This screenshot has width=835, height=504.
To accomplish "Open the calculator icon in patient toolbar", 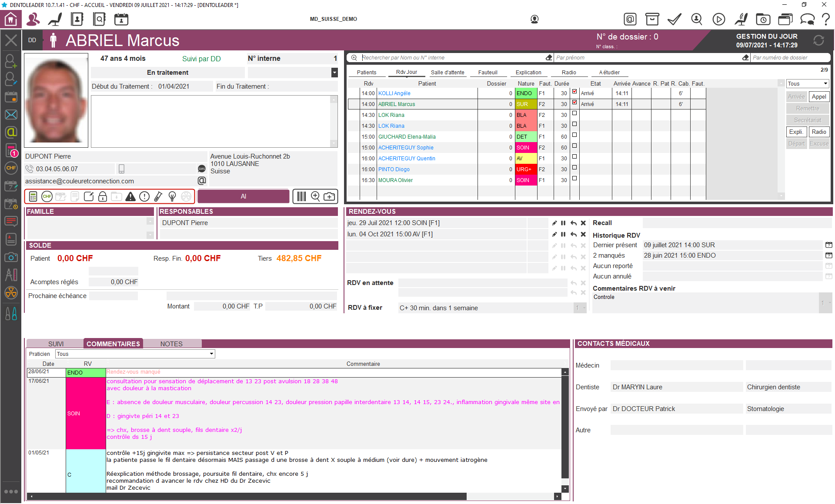I will click(x=33, y=197).
